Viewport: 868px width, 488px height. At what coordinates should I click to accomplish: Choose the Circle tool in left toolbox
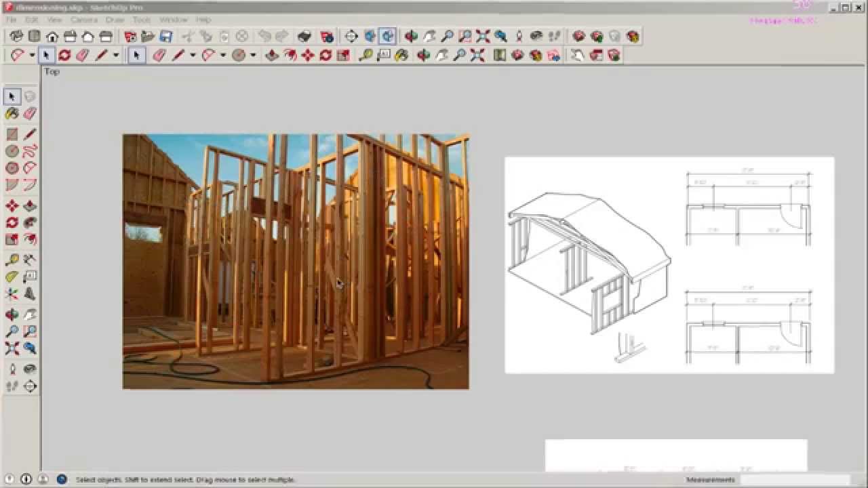point(12,151)
